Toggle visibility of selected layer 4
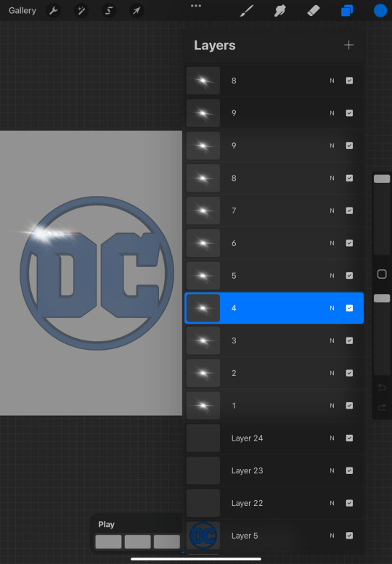 [349, 308]
